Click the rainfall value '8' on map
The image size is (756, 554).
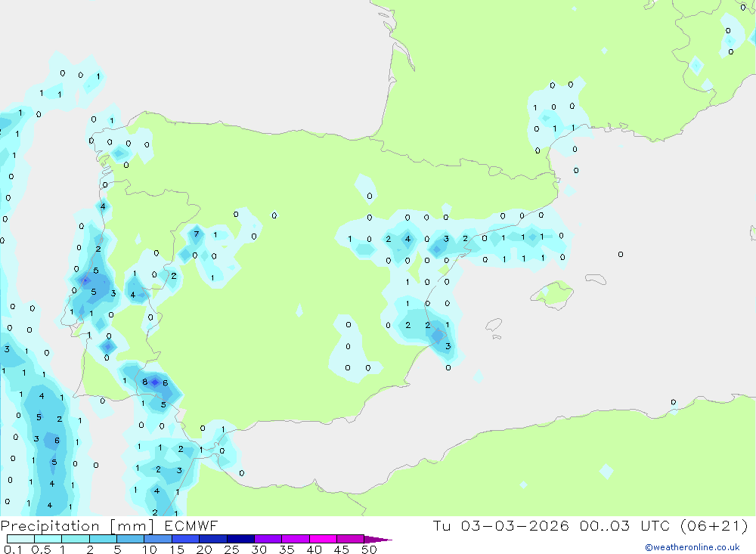coord(144,382)
